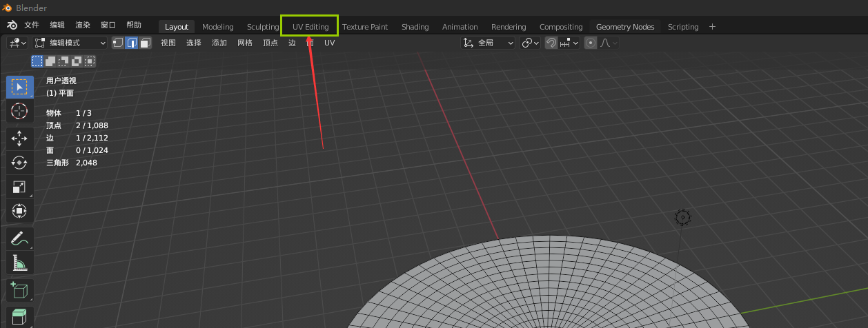
Task: Switch to the Animation workspace tab
Action: tap(460, 27)
